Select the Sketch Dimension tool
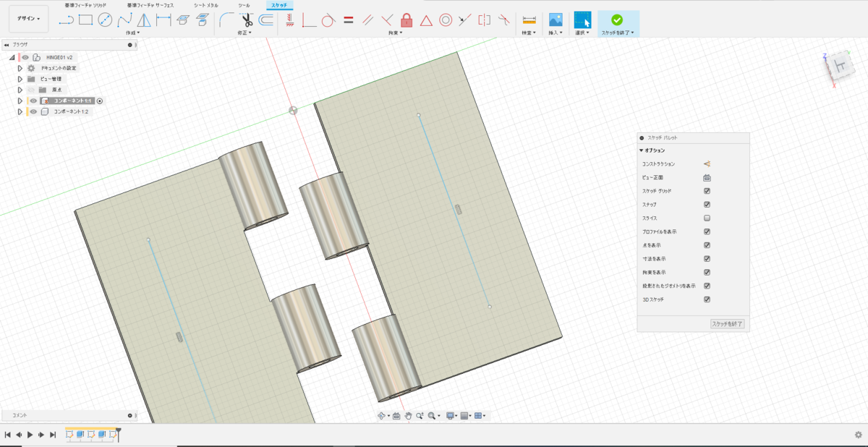The width and height of the screenshot is (868, 447). tap(163, 20)
